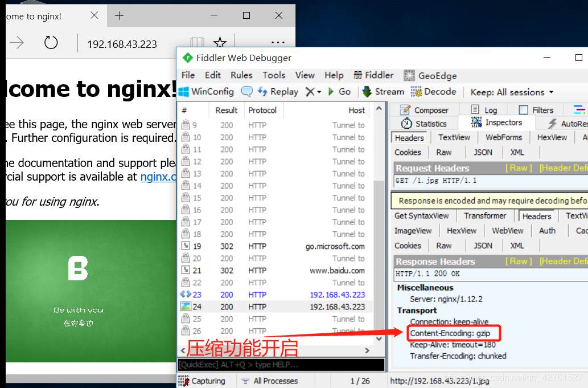
Task: Click the browser refresh icon
Action: pos(51,42)
